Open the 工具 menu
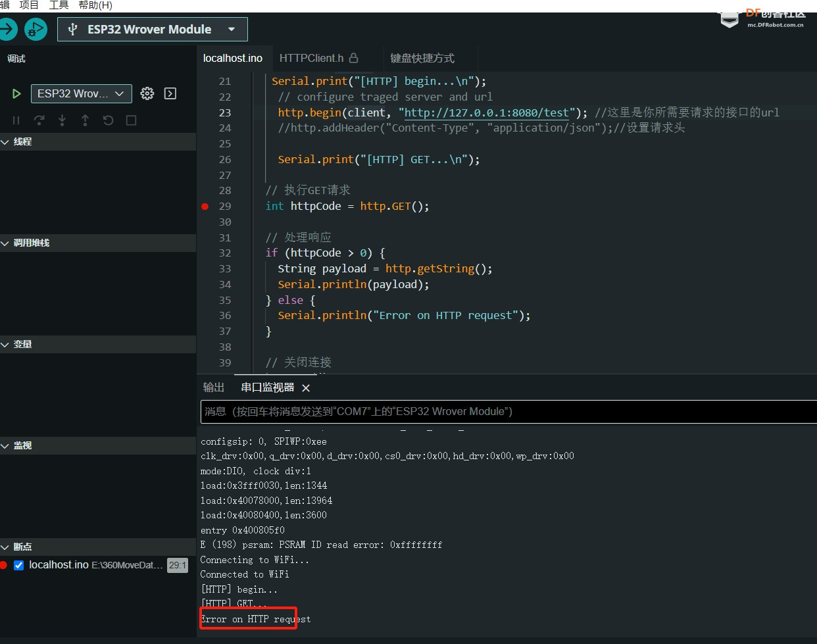 [59, 5]
